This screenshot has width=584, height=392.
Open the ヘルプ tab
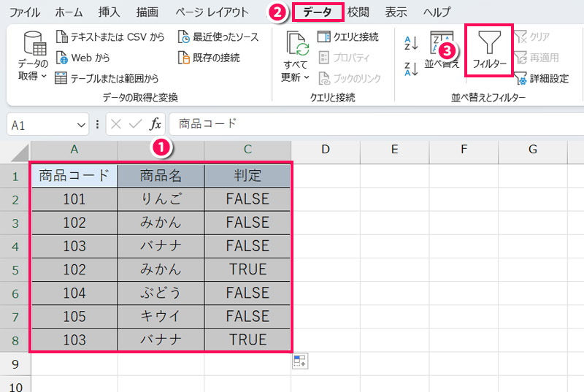pyautogui.click(x=437, y=12)
